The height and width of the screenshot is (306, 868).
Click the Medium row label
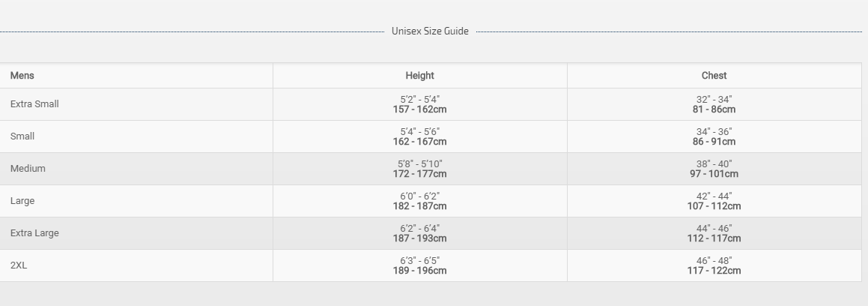[x=28, y=169]
